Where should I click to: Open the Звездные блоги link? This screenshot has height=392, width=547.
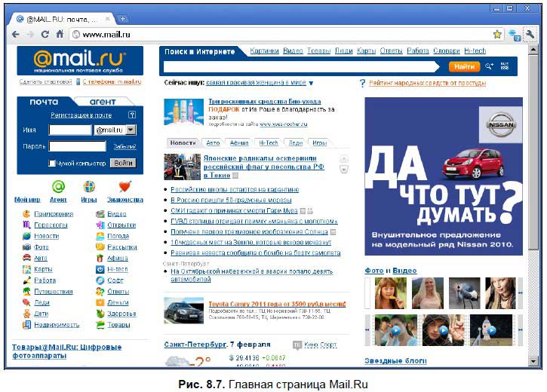point(395,360)
